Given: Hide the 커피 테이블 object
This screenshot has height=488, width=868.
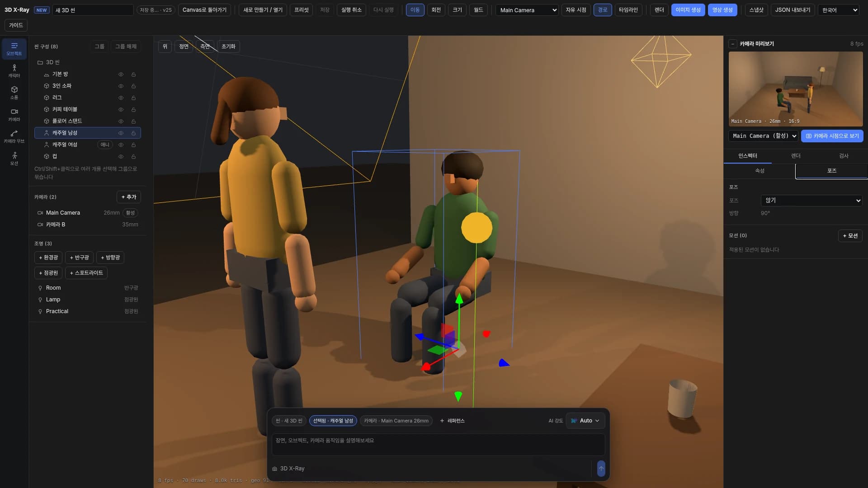Looking at the screenshot, I should point(121,109).
